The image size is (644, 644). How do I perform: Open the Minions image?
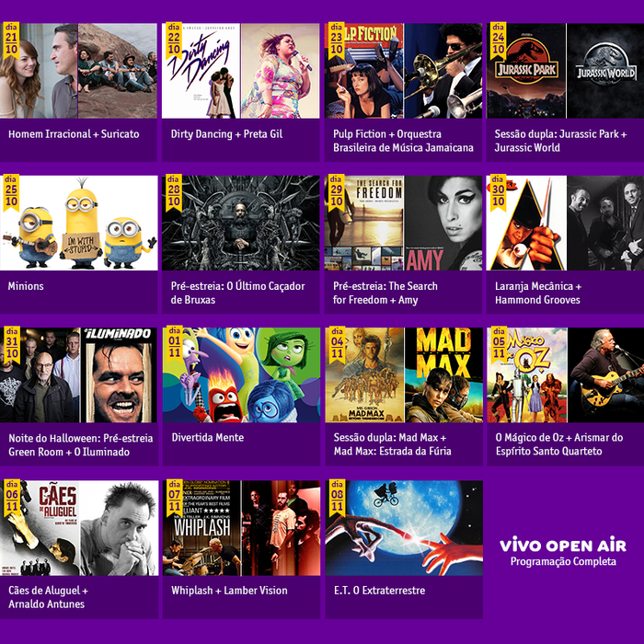click(79, 223)
